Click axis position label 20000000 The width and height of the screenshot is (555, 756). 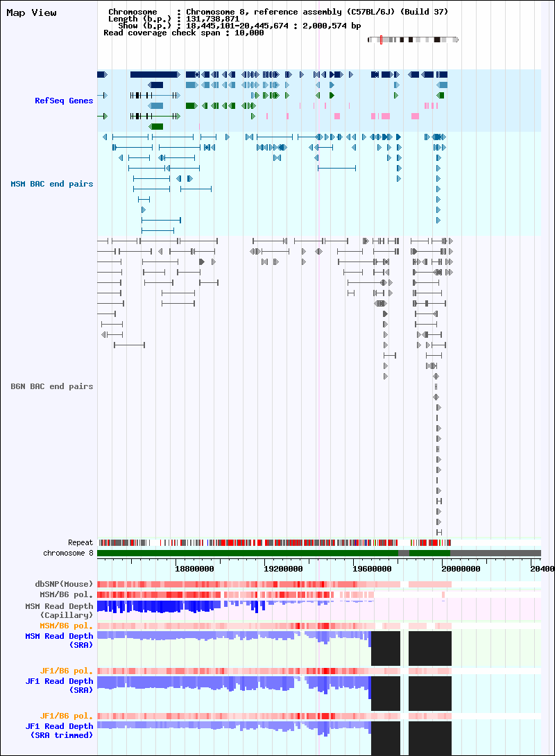[461, 569]
